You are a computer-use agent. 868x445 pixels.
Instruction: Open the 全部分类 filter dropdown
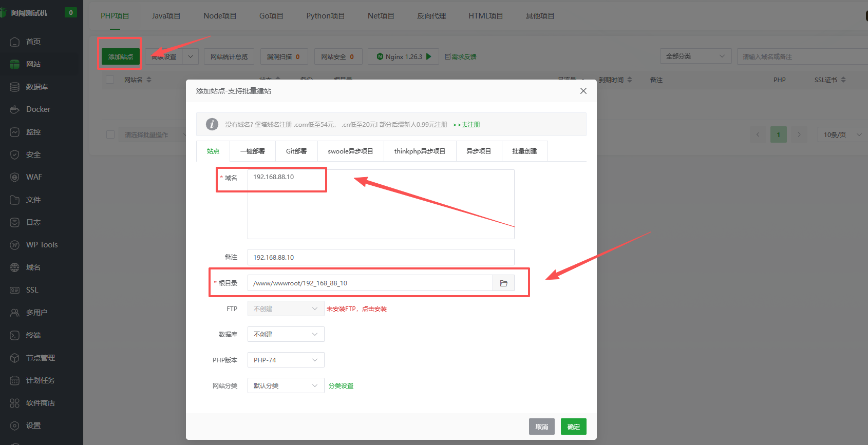695,56
